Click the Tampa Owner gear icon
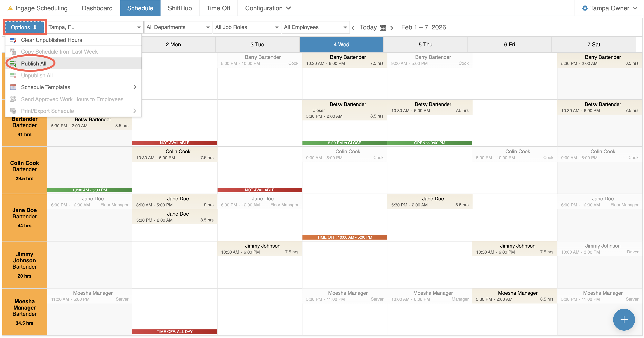644x338 pixels. [585, 8]
